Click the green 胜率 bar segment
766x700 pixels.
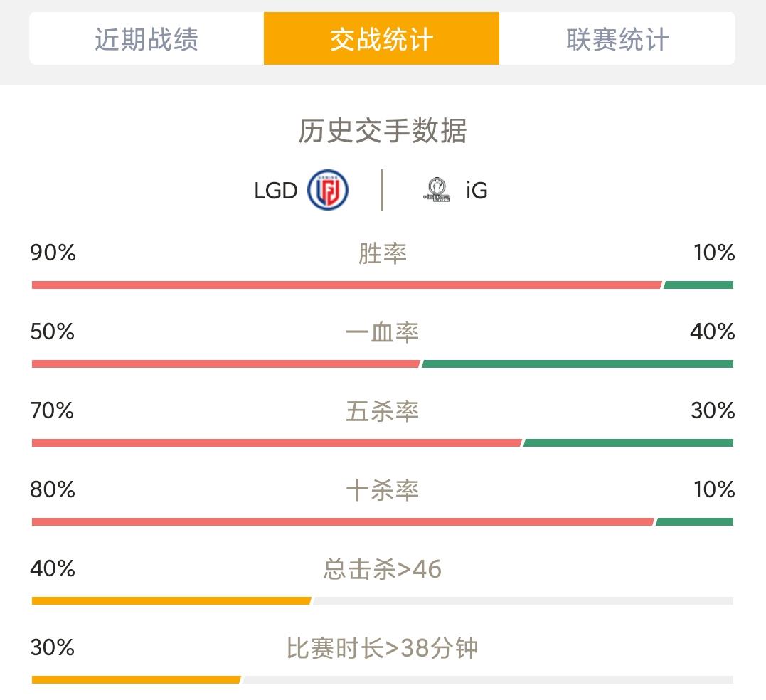pyautogui.click(x=698, y=285)
